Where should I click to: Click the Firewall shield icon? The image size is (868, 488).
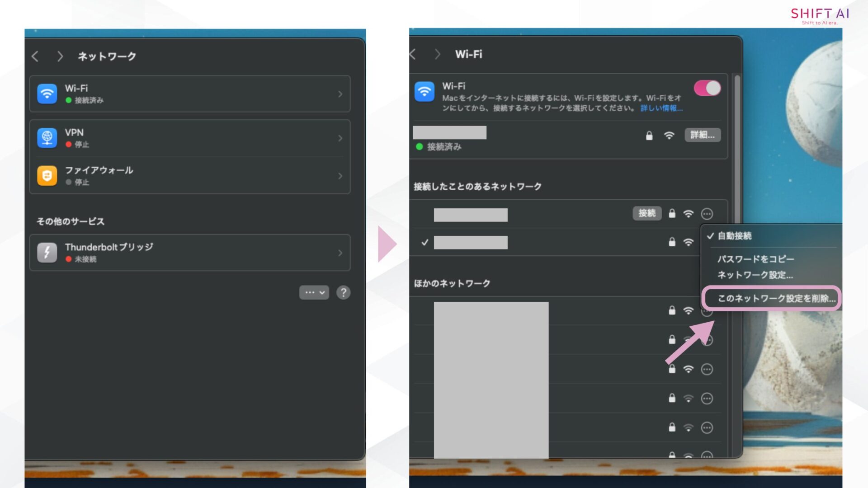coord(47,176)
